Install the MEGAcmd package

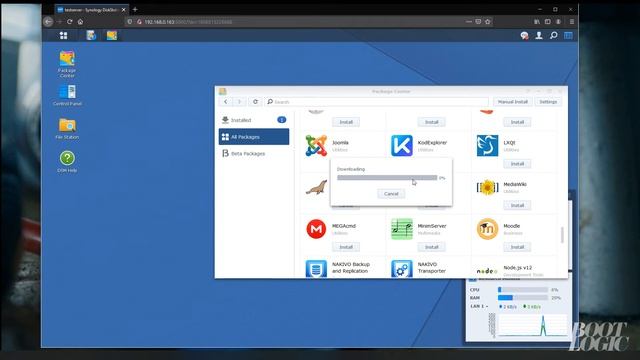pos(346,247)
